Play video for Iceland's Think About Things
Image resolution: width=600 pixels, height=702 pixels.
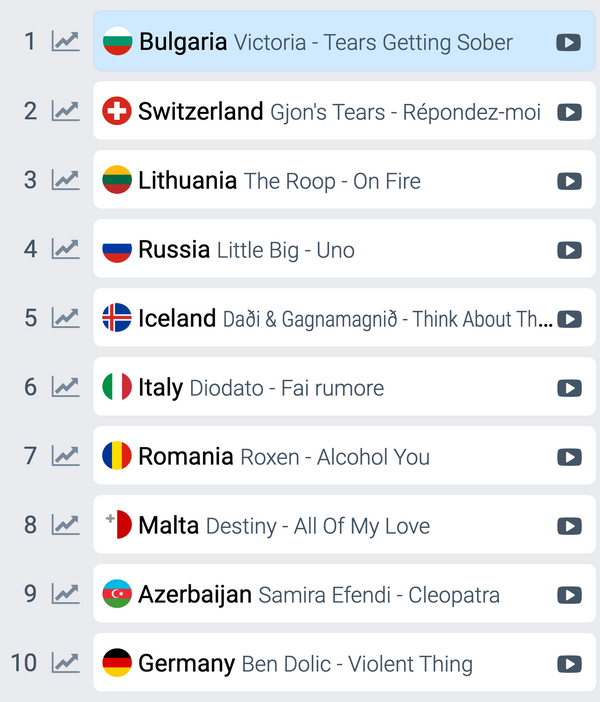[569, 319]
